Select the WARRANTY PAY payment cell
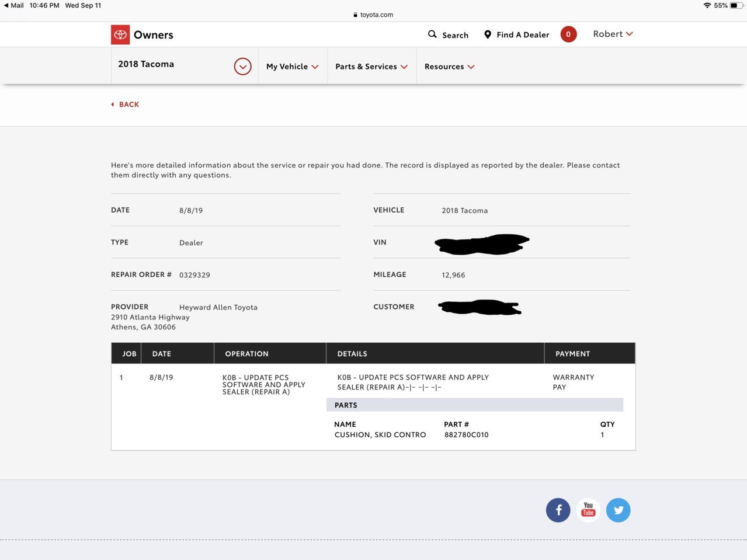This screenshot has width=747, height=560. [574, 382]
